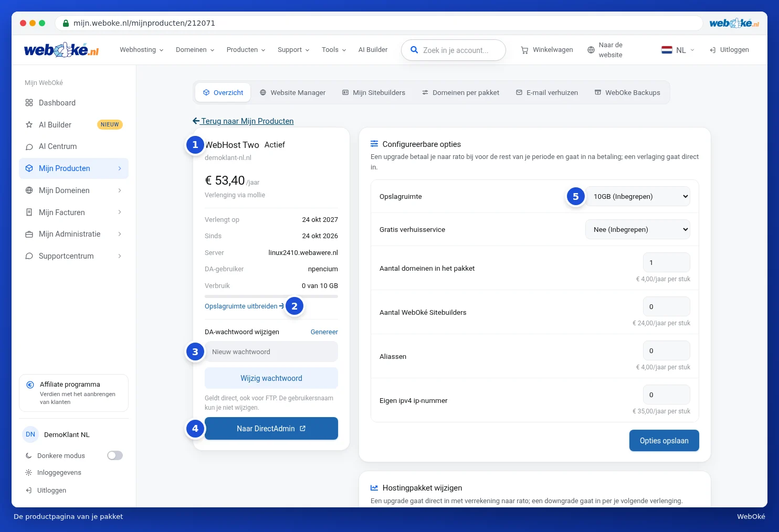
Task: Expand Mijn Producten sidebar item
Action: tap(73, 168)
